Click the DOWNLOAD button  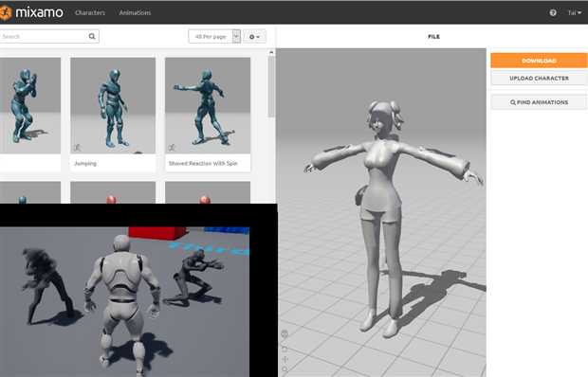pos(539,61)
